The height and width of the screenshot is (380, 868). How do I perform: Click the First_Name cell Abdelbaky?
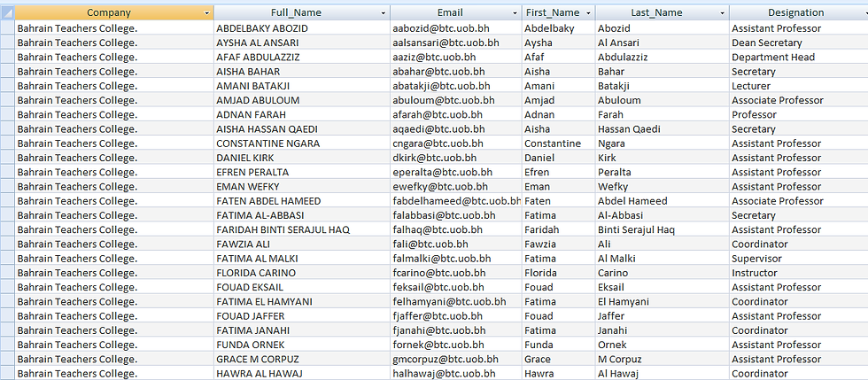[559, 28]
